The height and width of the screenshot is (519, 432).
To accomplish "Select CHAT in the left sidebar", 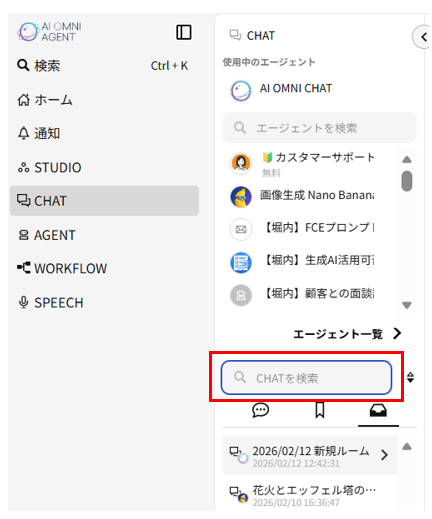I will pyautogui.click(x=104, y=201).
